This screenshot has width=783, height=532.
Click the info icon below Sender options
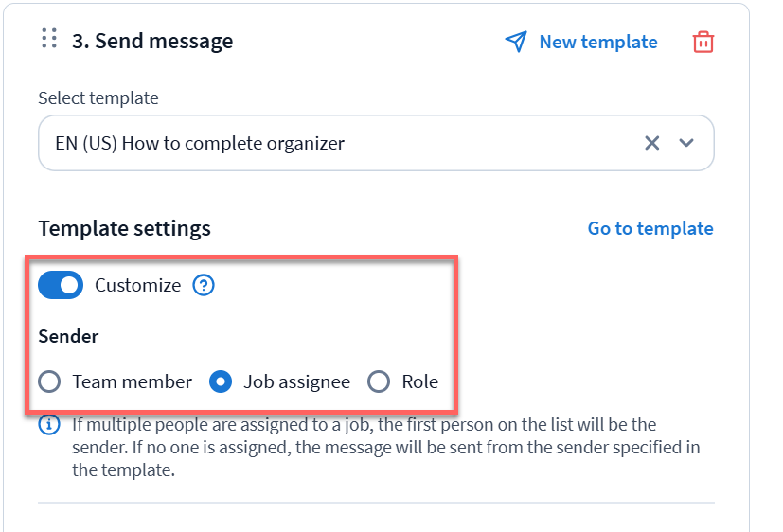click(x=49, y=424)
